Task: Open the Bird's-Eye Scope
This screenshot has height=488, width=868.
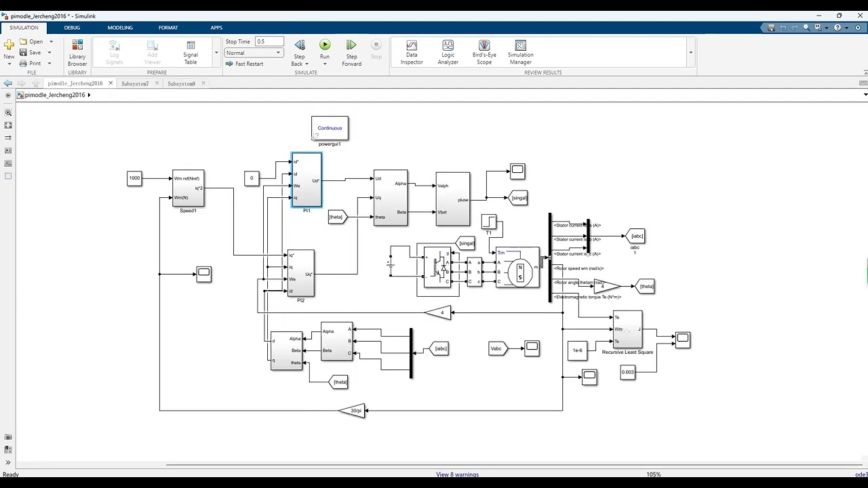Action: pos(484,52)
